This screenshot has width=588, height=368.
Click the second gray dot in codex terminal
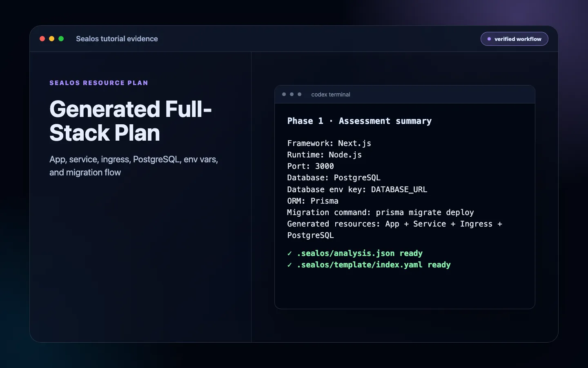click(292, 94)
